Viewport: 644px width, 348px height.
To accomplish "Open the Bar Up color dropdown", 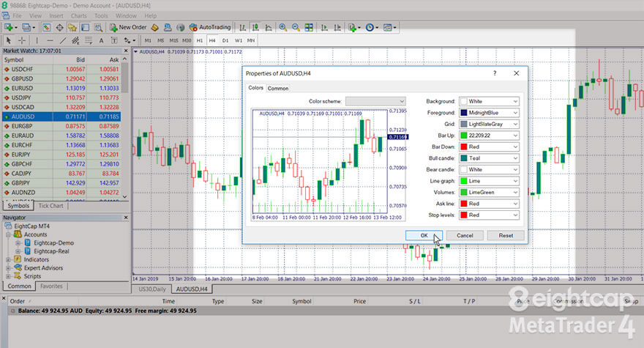I will pos(489,136).
